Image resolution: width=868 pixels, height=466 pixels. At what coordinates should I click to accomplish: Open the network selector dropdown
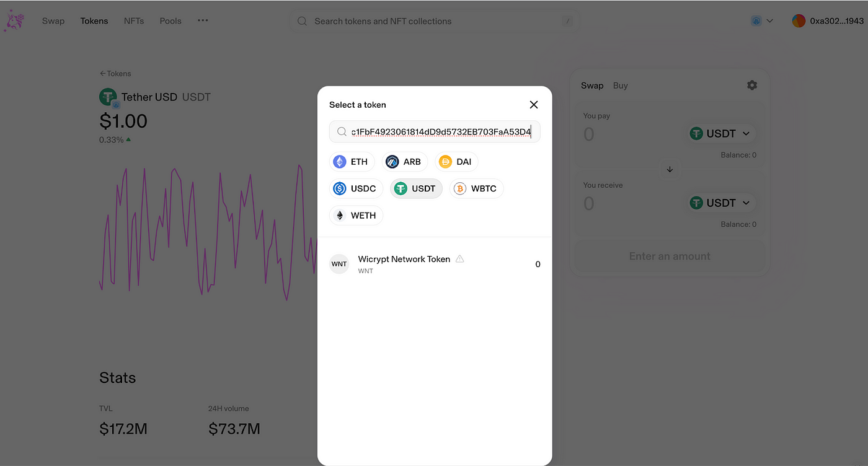coord(762,20)
